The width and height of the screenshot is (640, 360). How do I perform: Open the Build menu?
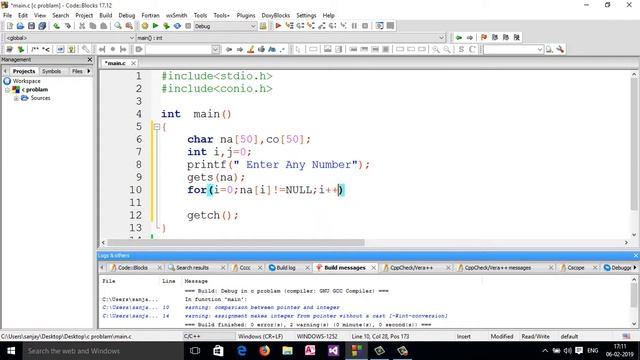pos(106,16)
